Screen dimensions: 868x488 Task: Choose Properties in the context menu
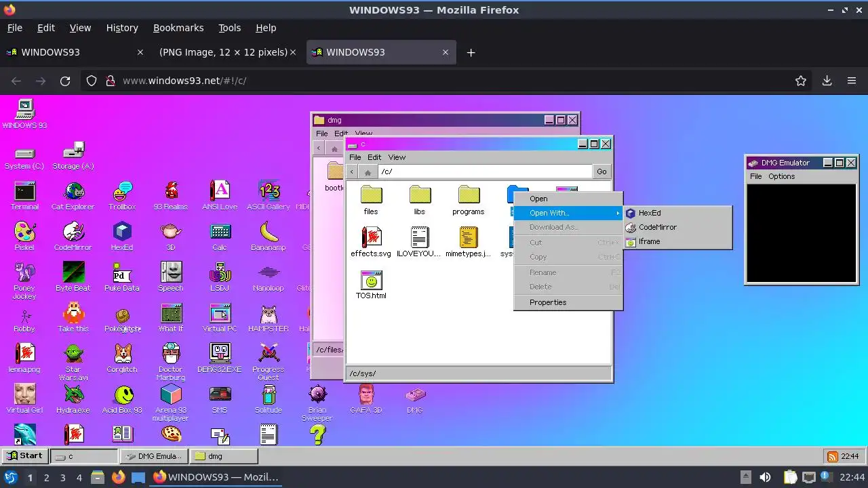[x=568, y=302]
